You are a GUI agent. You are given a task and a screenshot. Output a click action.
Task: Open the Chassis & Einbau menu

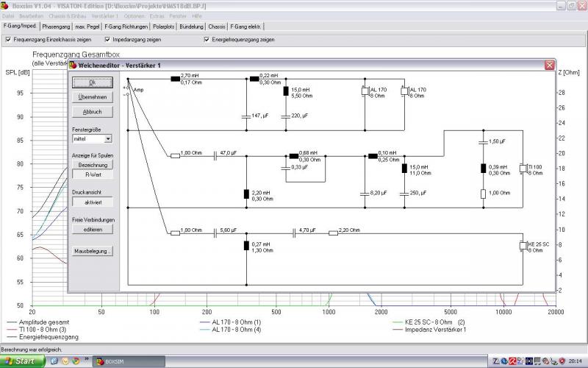point(68,16)
